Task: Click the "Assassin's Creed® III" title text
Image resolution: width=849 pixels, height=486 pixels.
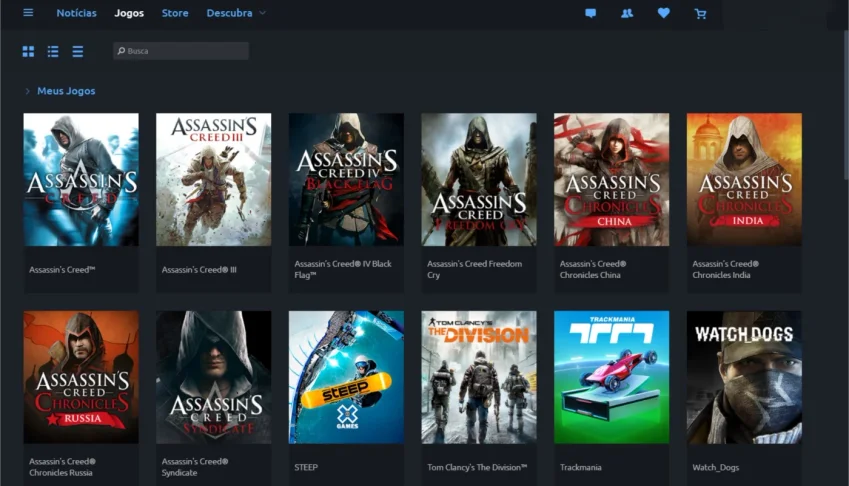Action: click(x=199, y=270)
